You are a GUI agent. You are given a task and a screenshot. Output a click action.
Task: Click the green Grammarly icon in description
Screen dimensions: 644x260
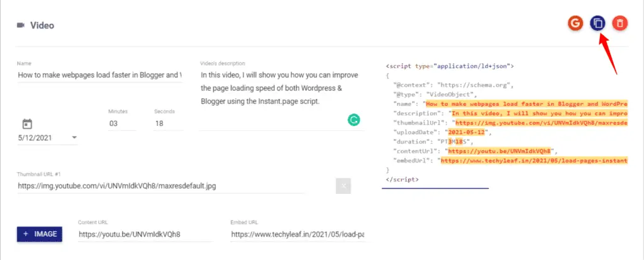(353, 120)
